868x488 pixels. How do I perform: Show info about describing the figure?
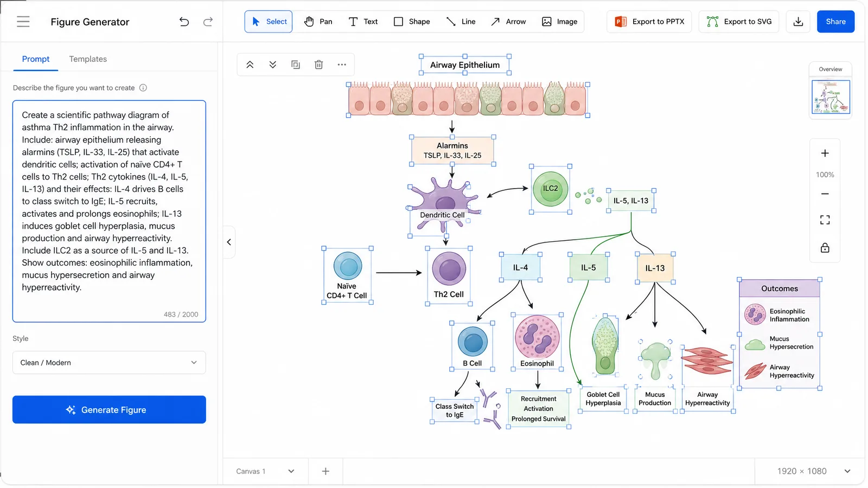pos(143,88)
